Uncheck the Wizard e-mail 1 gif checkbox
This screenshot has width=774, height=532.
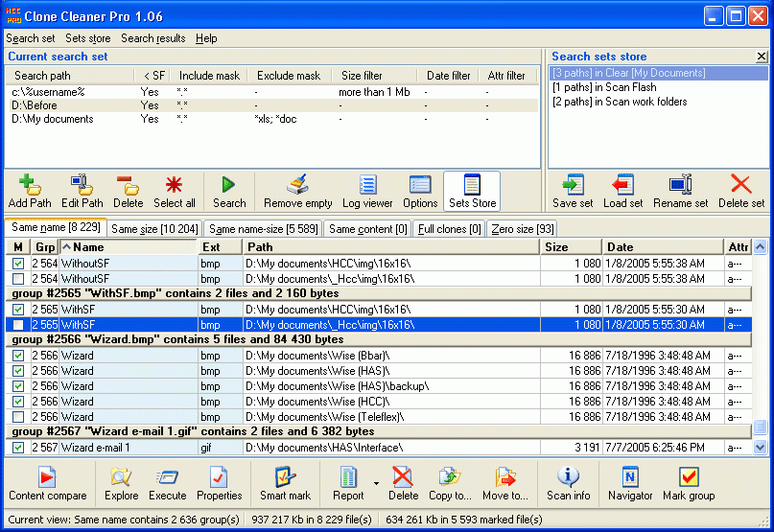tap(18, 448)
